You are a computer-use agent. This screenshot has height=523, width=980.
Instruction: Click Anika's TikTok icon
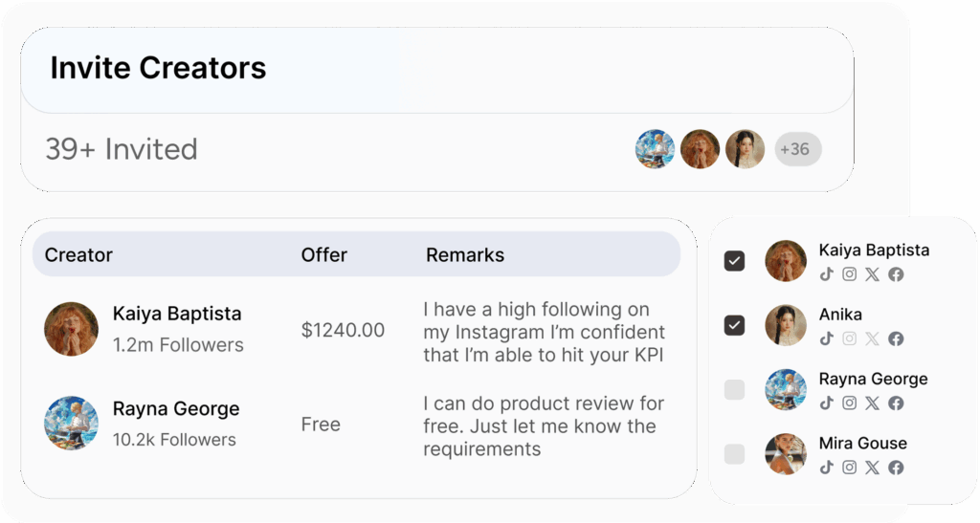826,338
